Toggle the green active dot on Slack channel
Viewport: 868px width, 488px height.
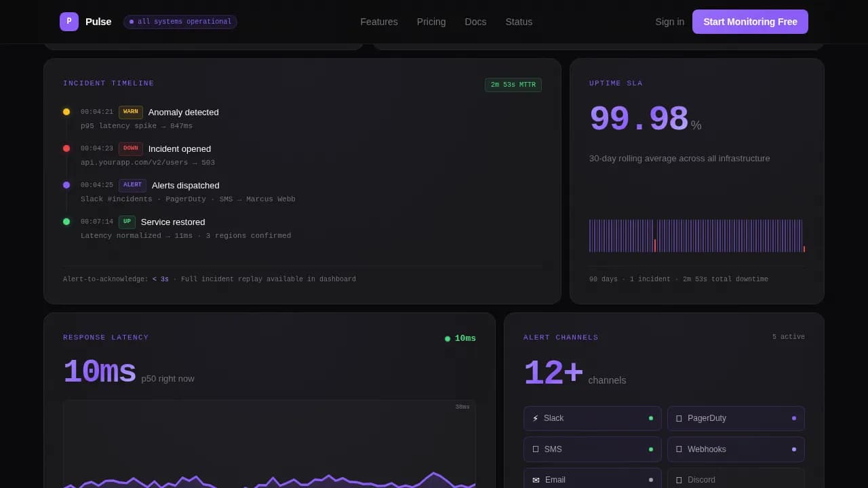(x=650, y=418)
